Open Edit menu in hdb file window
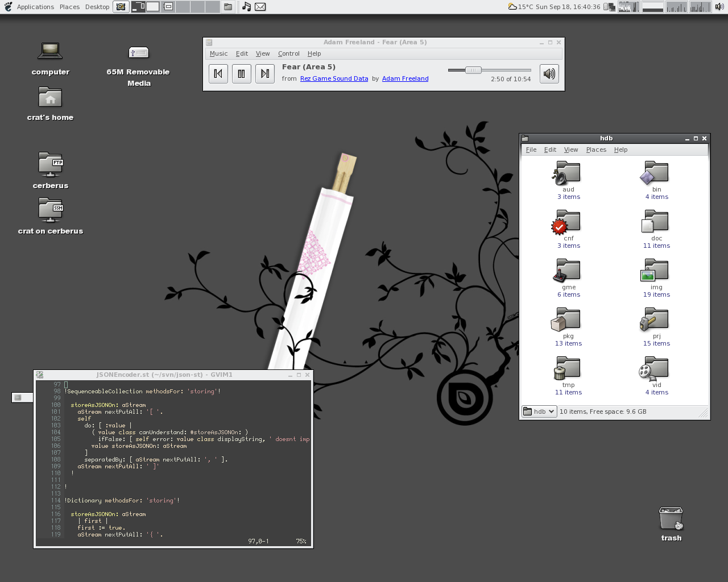This screenshot has width=728, height=582. [x=550, y=149]
